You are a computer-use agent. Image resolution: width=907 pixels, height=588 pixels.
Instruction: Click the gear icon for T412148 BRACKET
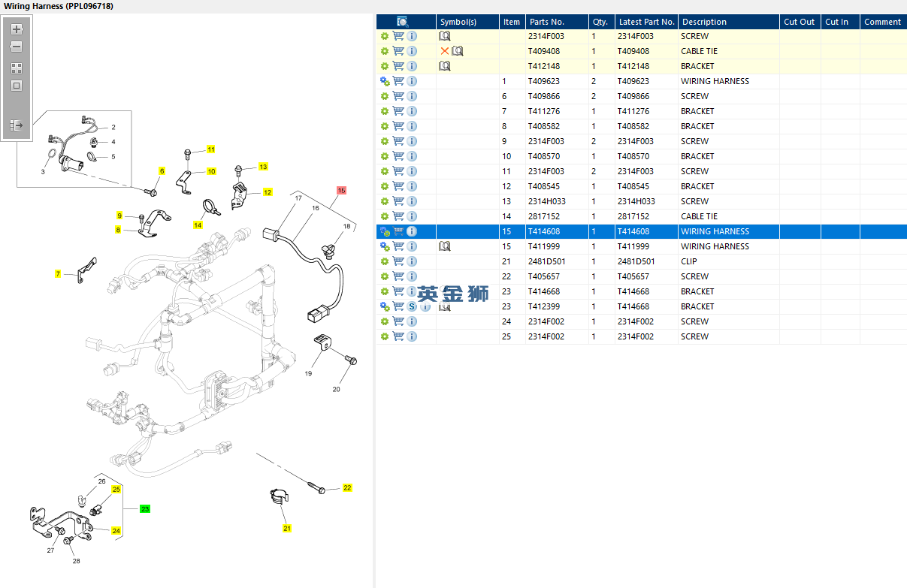[385, 66]
